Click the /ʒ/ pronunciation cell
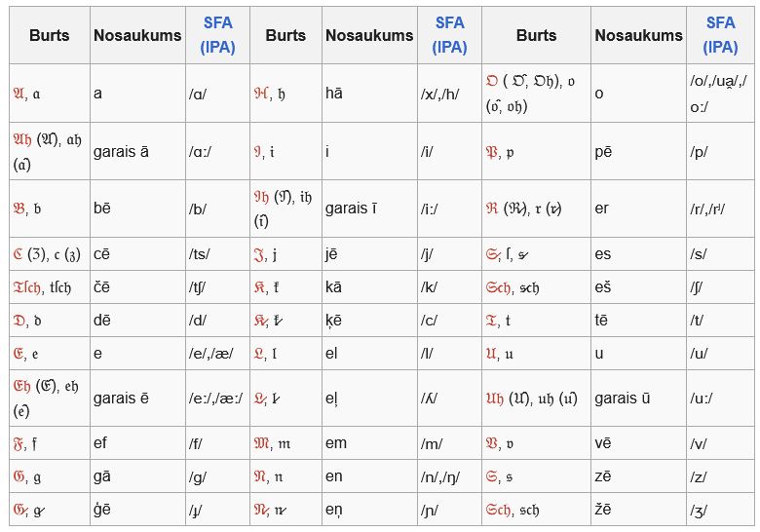 700,509
